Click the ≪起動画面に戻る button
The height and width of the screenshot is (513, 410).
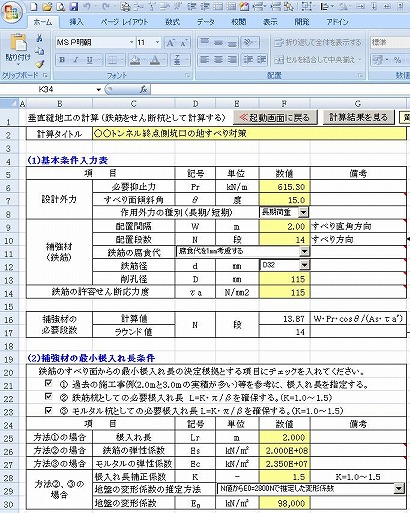point(275,117)
